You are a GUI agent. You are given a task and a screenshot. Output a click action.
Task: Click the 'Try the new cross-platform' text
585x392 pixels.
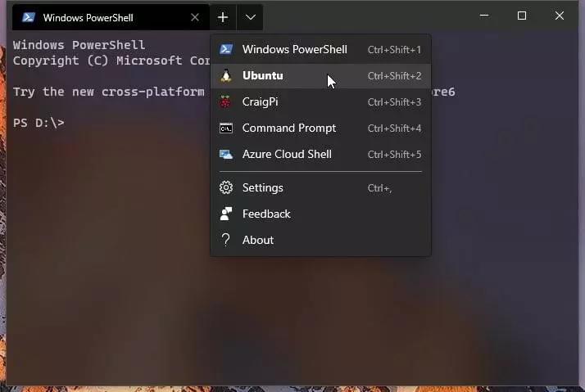click(x=109, y=92)
